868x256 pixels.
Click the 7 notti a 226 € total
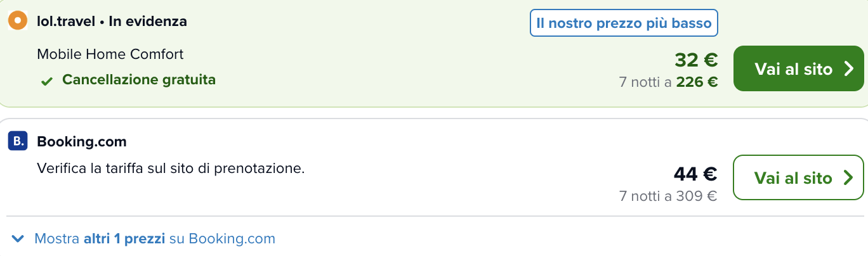pos(669,82)
